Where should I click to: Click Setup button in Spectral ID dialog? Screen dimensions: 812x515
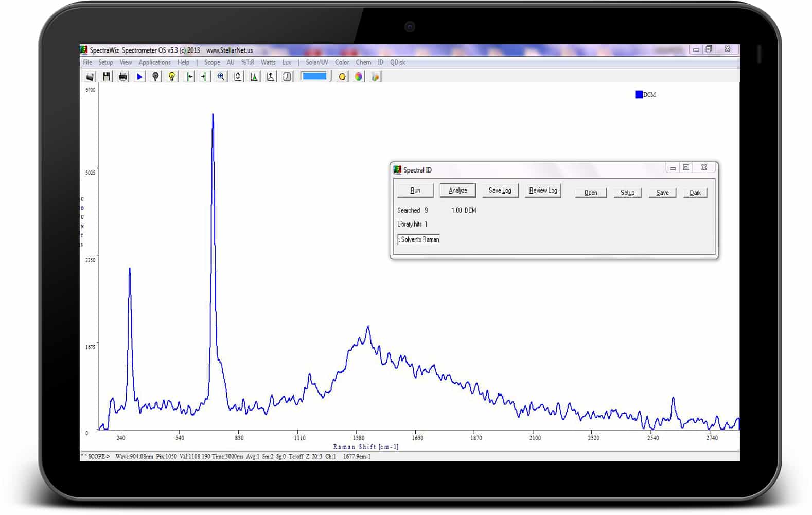pyautogui.click(x=627, y=193)
